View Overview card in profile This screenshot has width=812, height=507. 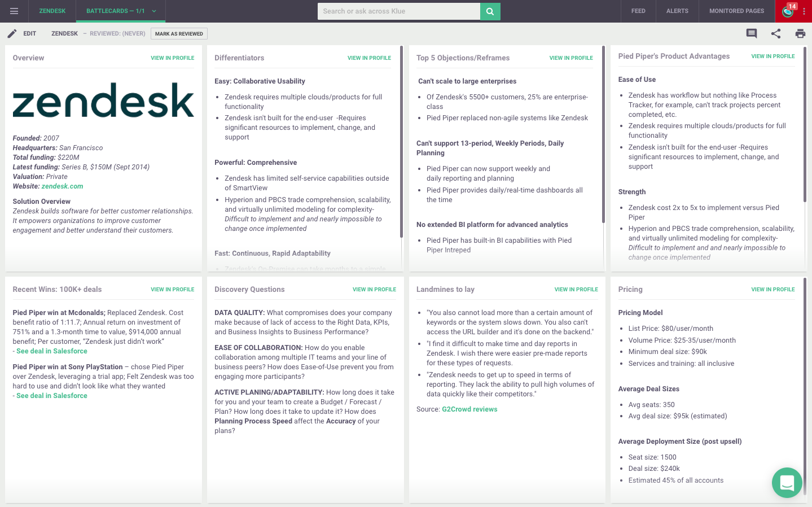172,58
